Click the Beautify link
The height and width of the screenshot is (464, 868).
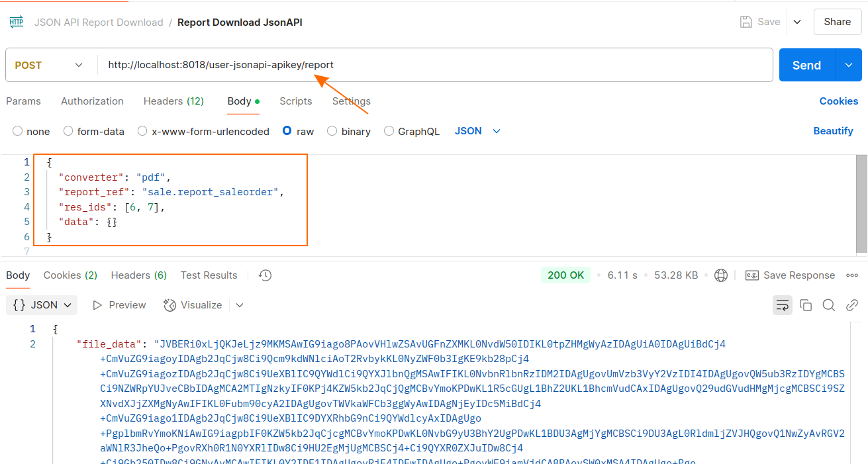[833, 131]
